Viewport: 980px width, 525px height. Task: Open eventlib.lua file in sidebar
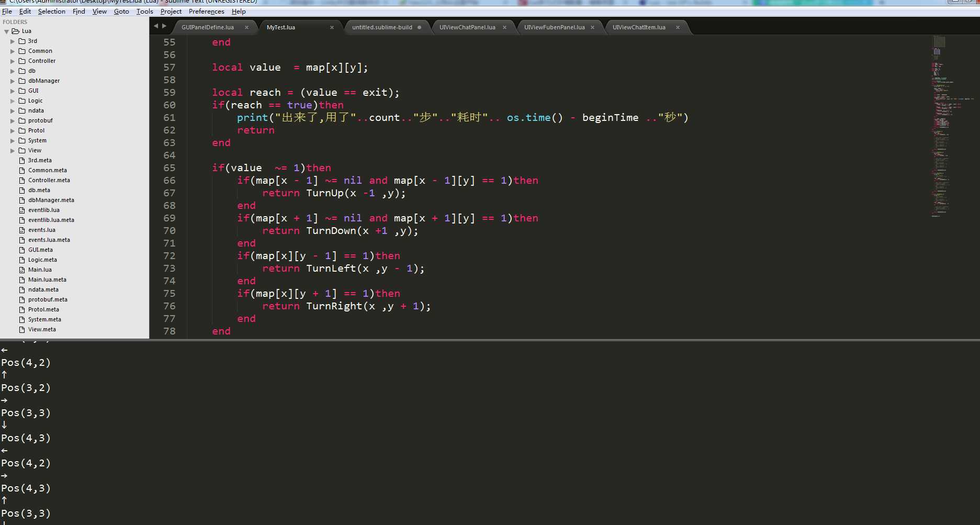(44, 210)
